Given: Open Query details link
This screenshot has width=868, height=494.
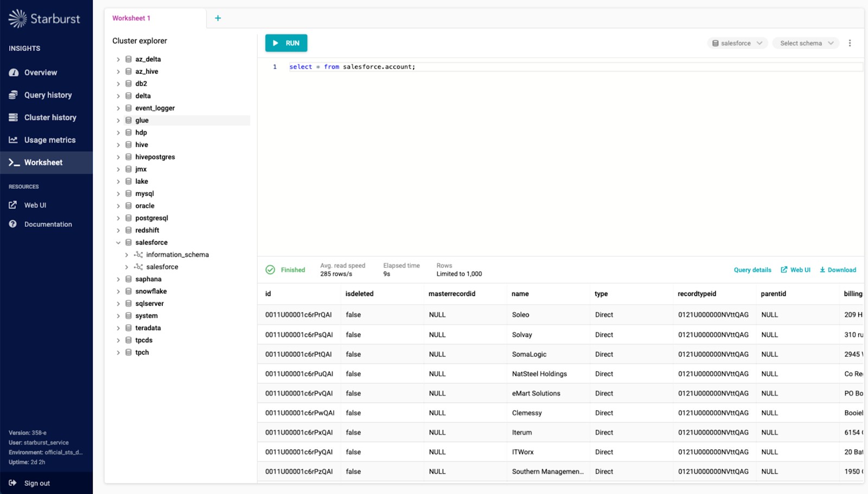Looking at the screenshot, I should [x=752, y=270].
